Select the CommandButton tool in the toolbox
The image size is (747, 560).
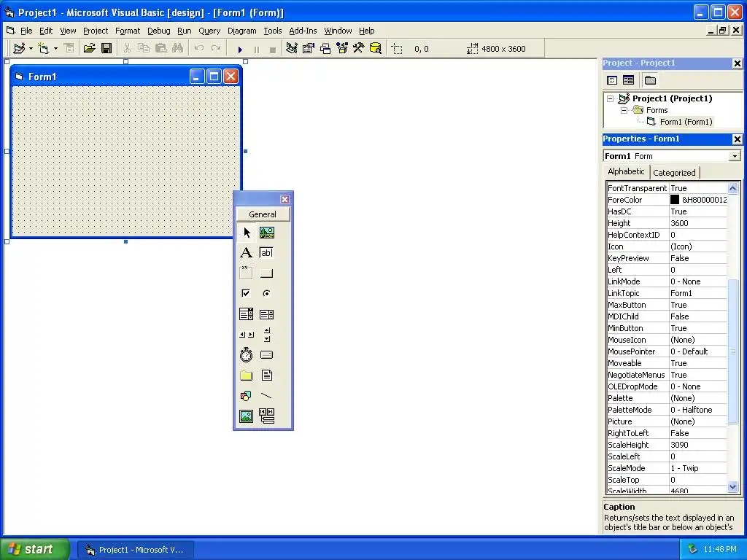pos(267,273)
